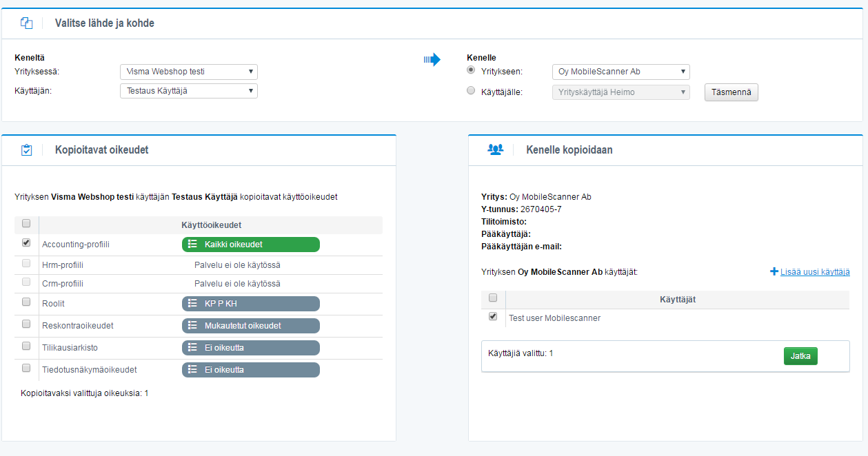The height and width of the screenshot is (456, 868).
Task: Click the plus icon beside Lisää uusi käyttäjä
Action: [774, 272]
